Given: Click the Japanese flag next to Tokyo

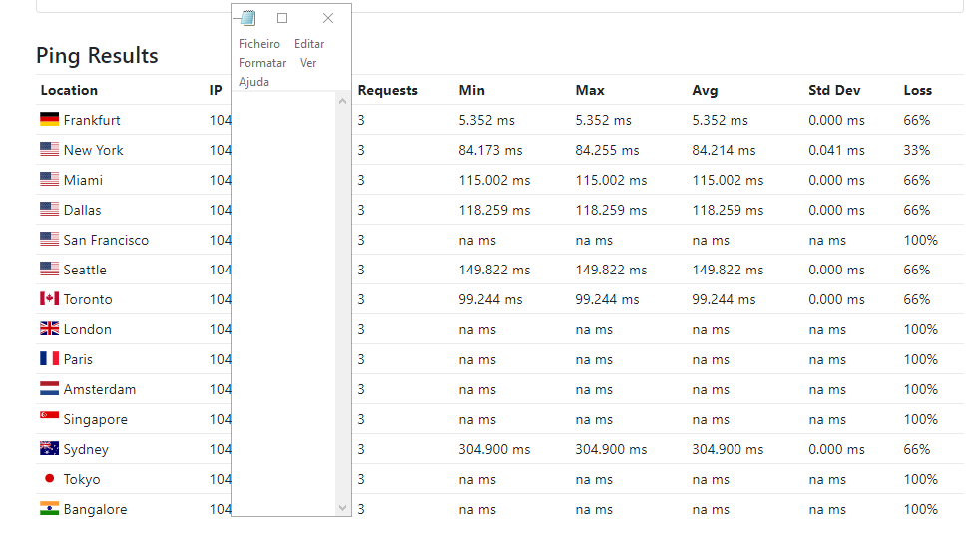Looking at the screenshot, I should point(49,479).
